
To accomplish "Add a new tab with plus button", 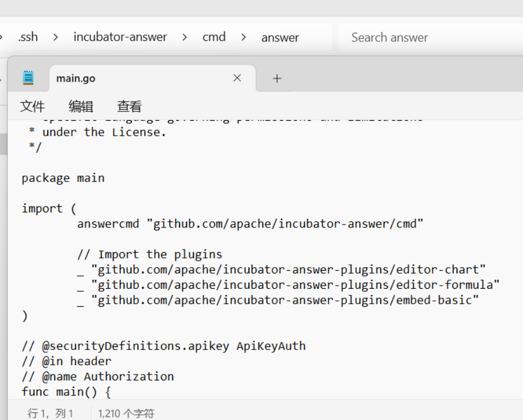I will coord(277,78).
